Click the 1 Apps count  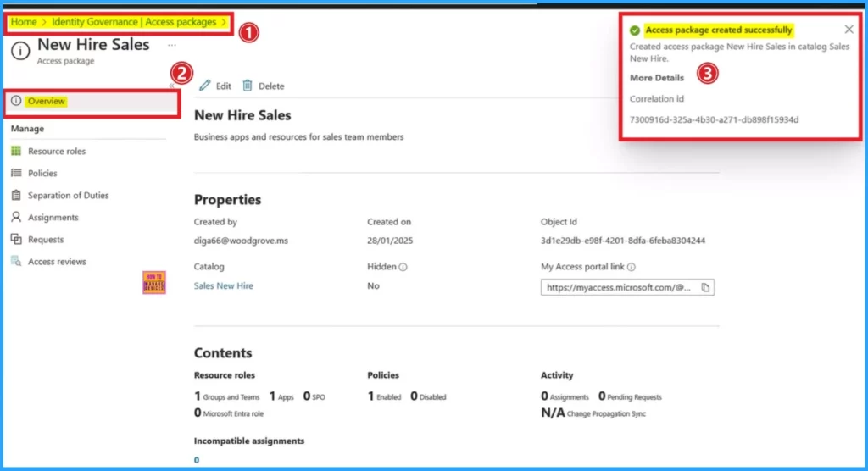[x=281, y=396]
